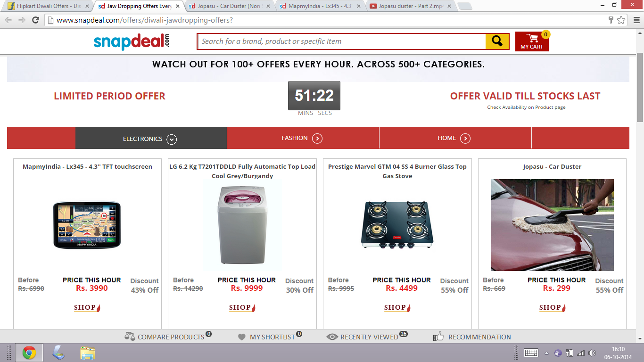This screenshot has width=644, height=362.
Task: Open Recently Viewed eye icon
Action: pyautogui.click(x=332, y=337)
